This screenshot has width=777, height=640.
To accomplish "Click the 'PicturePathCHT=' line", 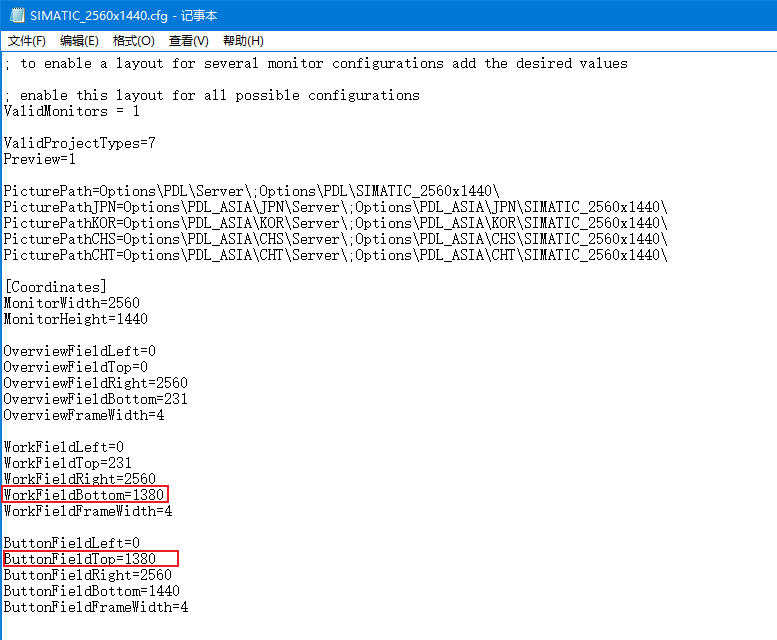I will [x=335, y=255].
